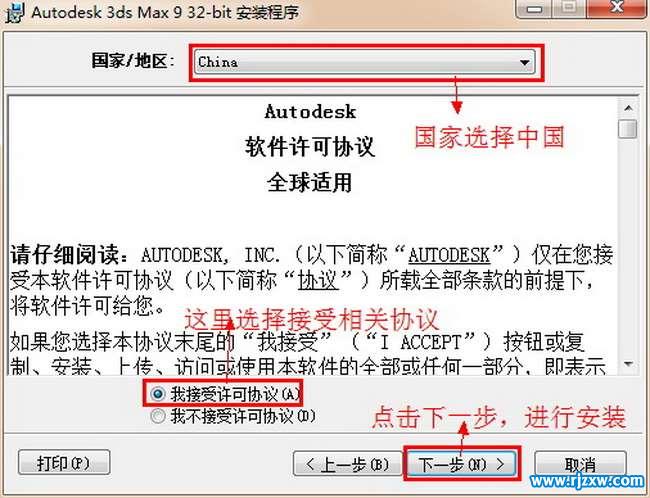Continue with the 下一步(N) button
650x498 pixels.
coord(461,464)
